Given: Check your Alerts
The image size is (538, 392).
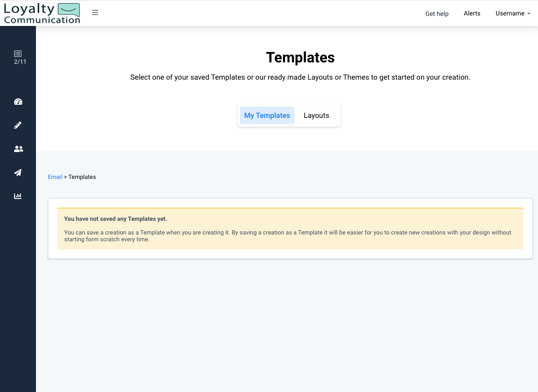Looking at the screenshot, I should tap(472, 13).
